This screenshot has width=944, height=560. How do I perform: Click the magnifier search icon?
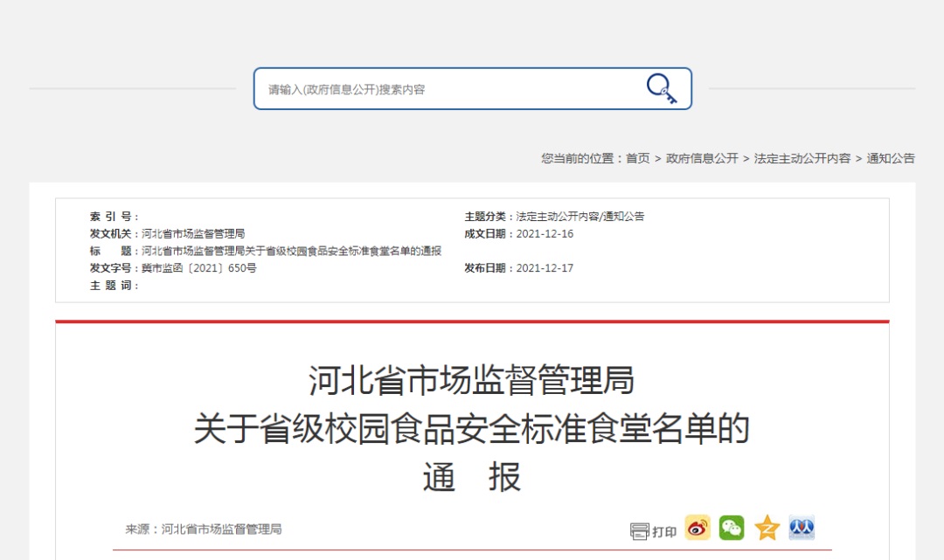[x=662, y=88]
